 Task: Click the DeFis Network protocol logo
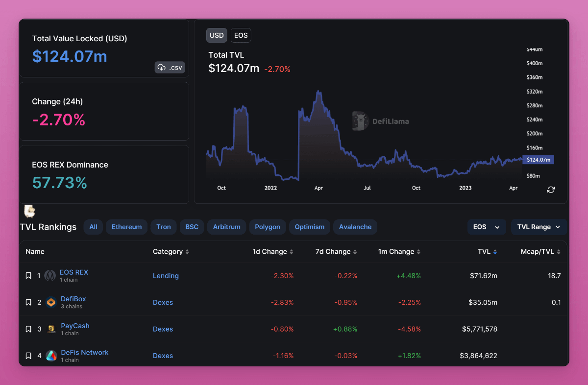tap(51, 356)
